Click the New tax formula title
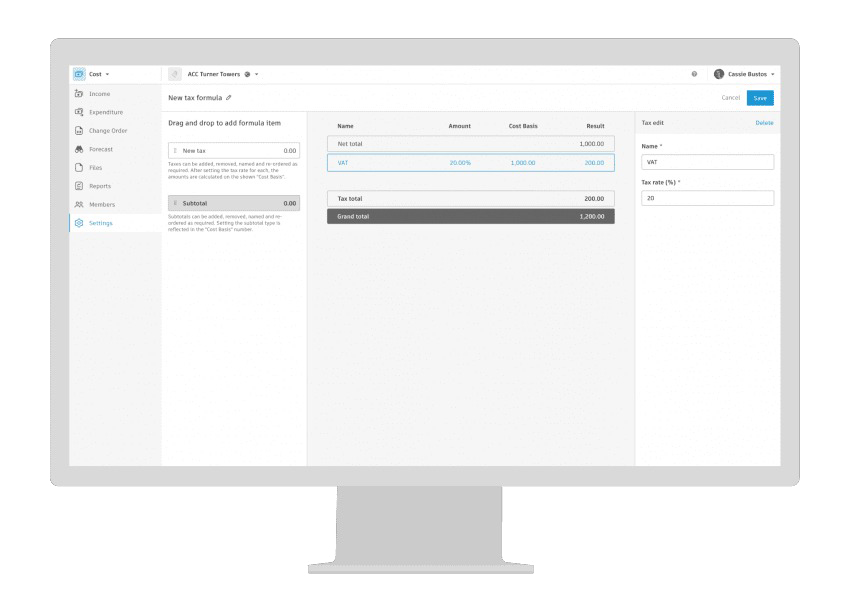This screenshot has height=600, width=855. (x=195, y=98)
